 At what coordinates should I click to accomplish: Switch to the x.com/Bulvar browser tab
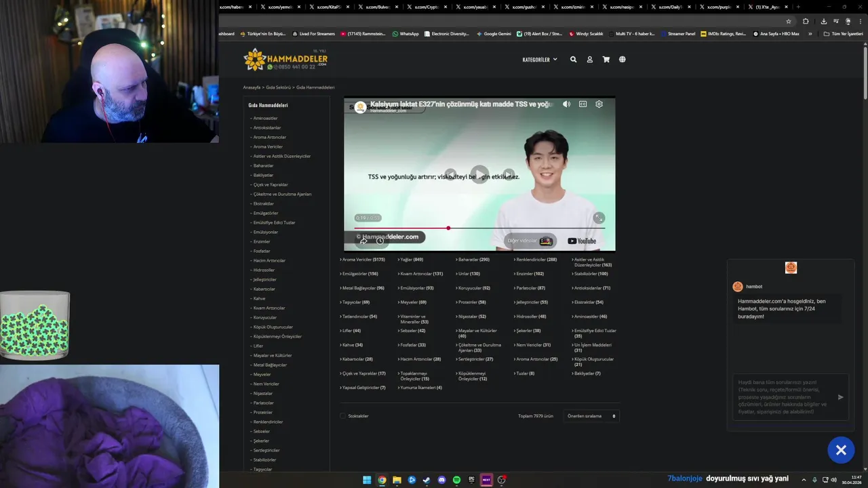tap(378, 7)
